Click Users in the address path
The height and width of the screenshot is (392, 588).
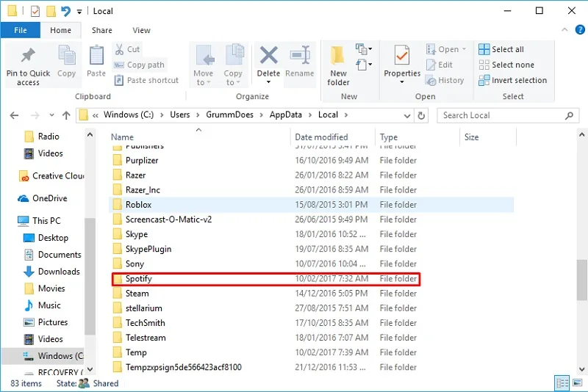coord(180,115)
